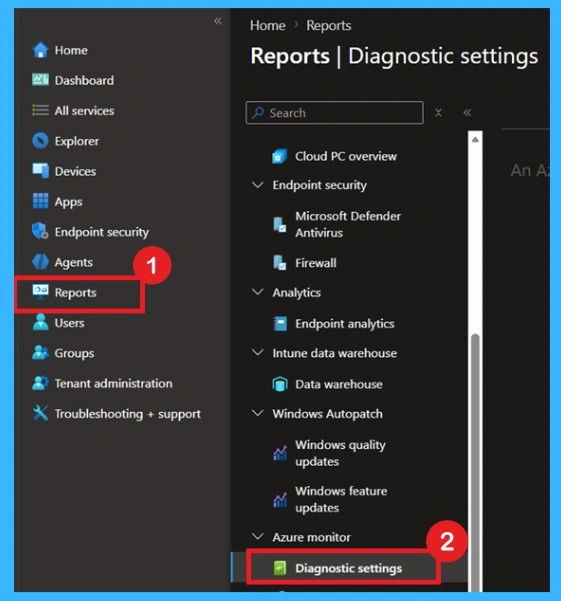Open Troubleshooting + support label
Image resolution: width=561 pixels, height=601 pixels.
(x=128, y=414)
